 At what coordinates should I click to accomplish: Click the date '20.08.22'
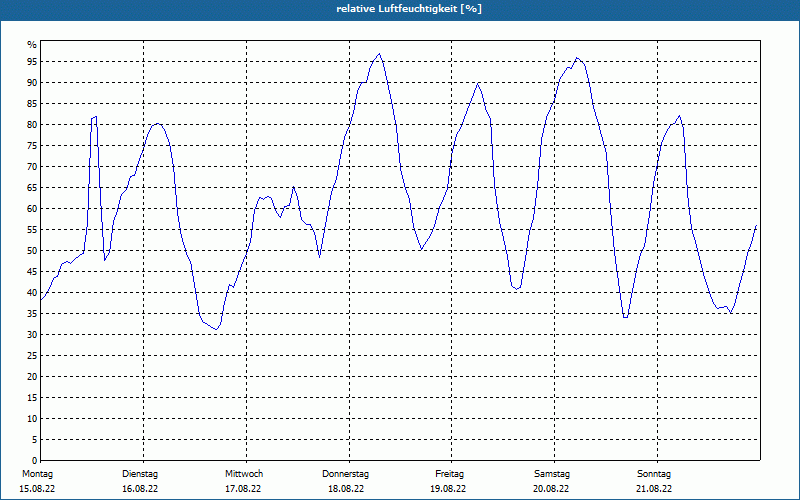[x=551, y=489]
